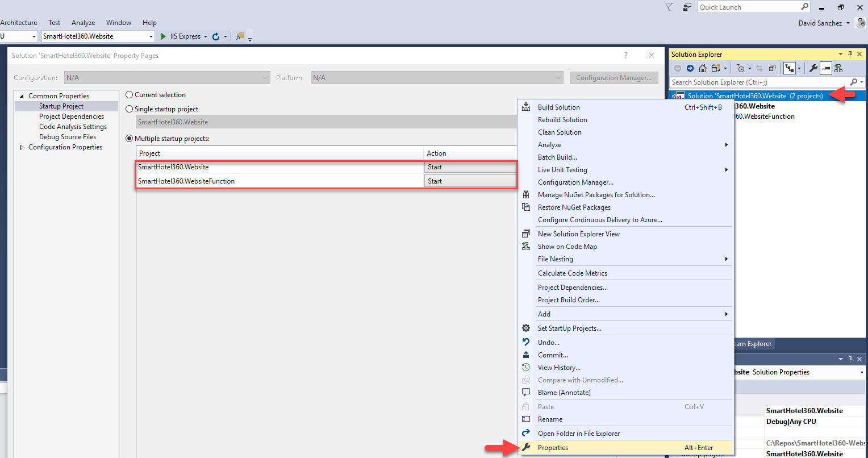This screenshot has width=868, height=458.
Task: Click the Project column header
Action: (280, 153)
